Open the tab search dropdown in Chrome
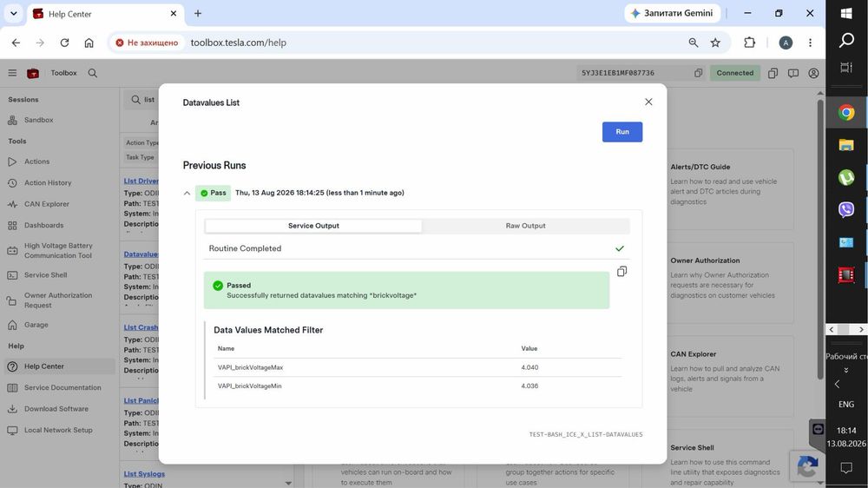The image size is (868, 488). 13,13
